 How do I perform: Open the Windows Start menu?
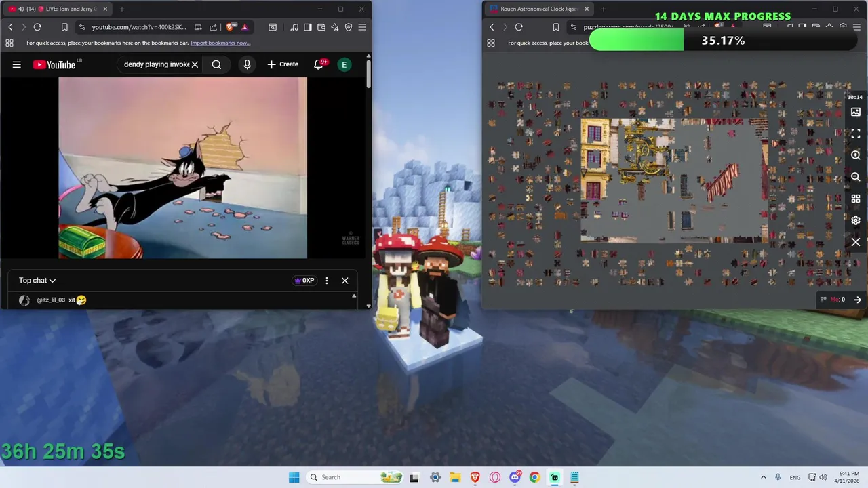tap(294, 477)
